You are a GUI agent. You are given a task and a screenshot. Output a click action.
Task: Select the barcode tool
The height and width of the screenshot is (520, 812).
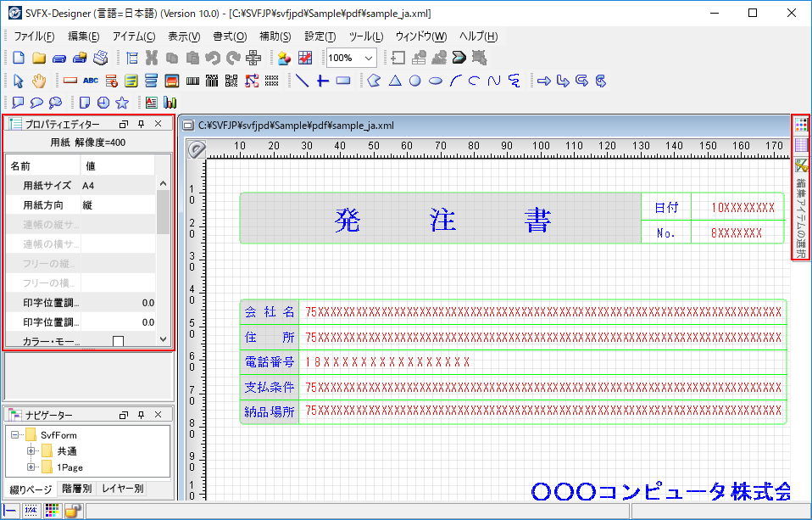tap(192, 81)
